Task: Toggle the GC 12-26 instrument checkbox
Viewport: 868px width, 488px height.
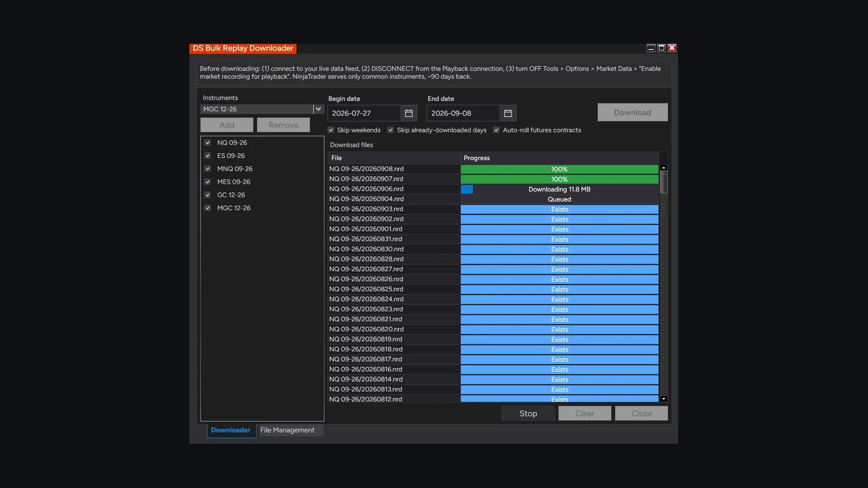Action: (x=208, y=195)
